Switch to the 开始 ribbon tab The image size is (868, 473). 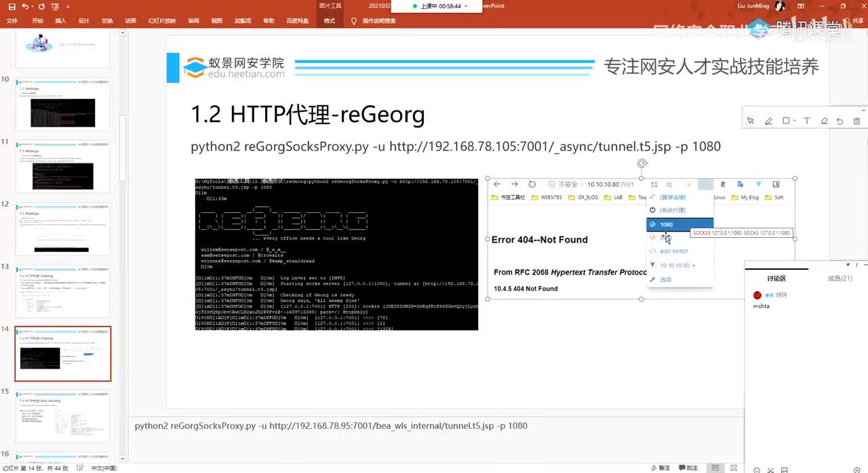click(x=37, y=21)
